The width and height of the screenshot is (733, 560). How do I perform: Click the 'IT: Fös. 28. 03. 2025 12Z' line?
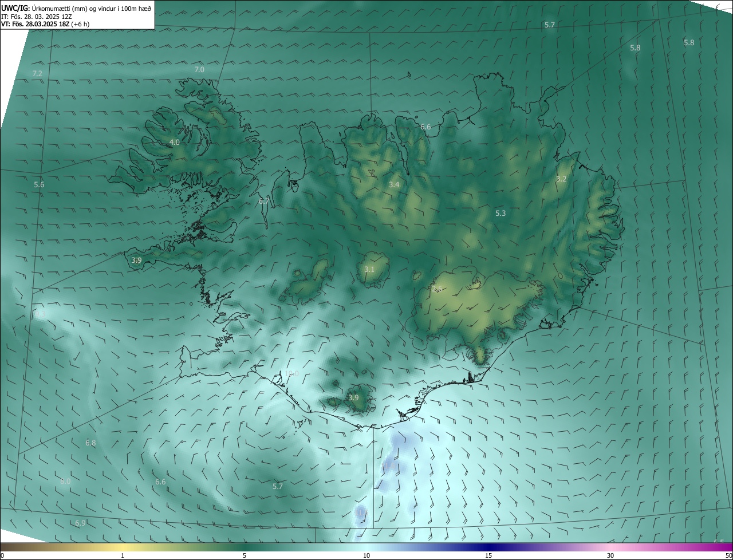(x=37, y=17)
